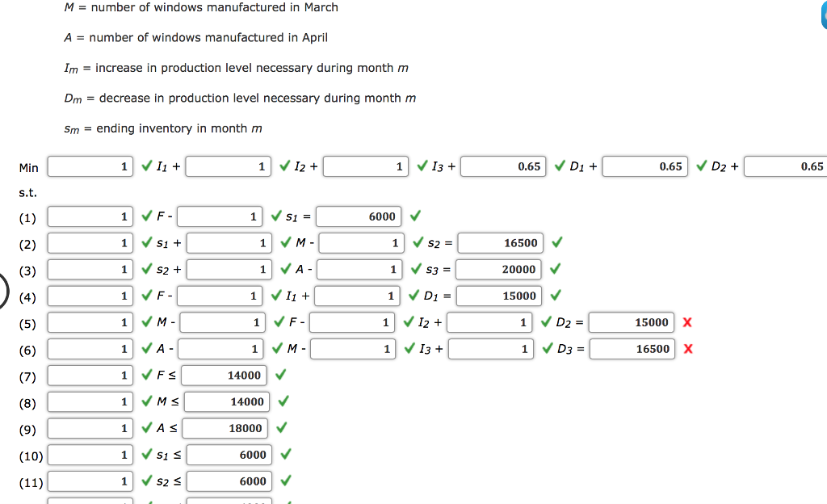Image resolution: width=827 pixels, height=504 pixels.
Task: Click green checkmark after 15000 in constraint (4)
Action: [x=555, y=296]
